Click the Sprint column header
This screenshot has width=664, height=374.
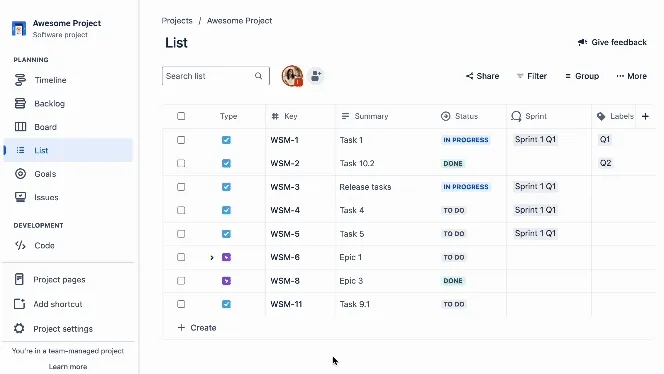[x=529, y=116]
